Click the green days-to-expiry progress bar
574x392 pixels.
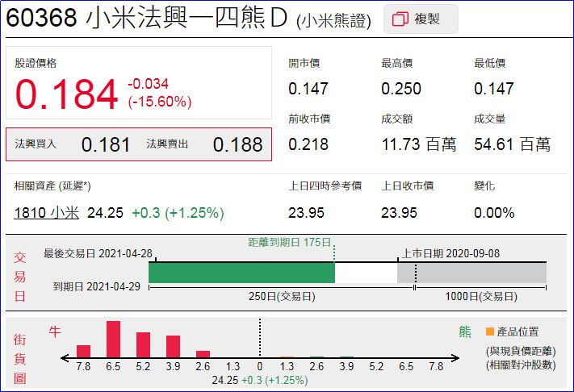tap(241, 273)
